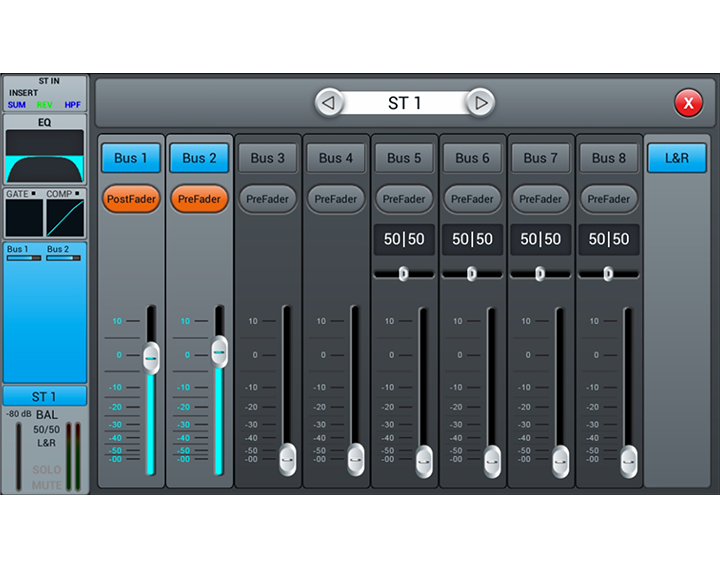Viewport: 720px width, 567px height.
Task: Toggle the L&R main assignment
Action: point(677,158)
